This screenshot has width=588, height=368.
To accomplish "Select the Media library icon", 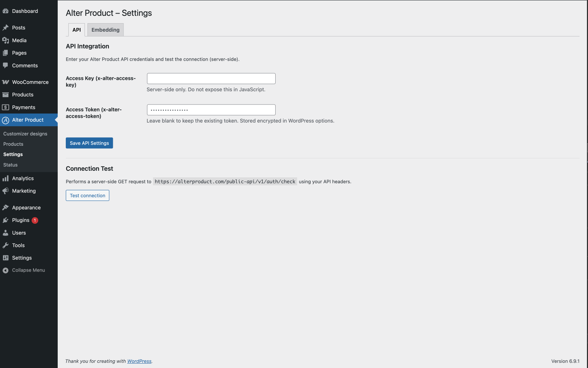I will (6, 40).
